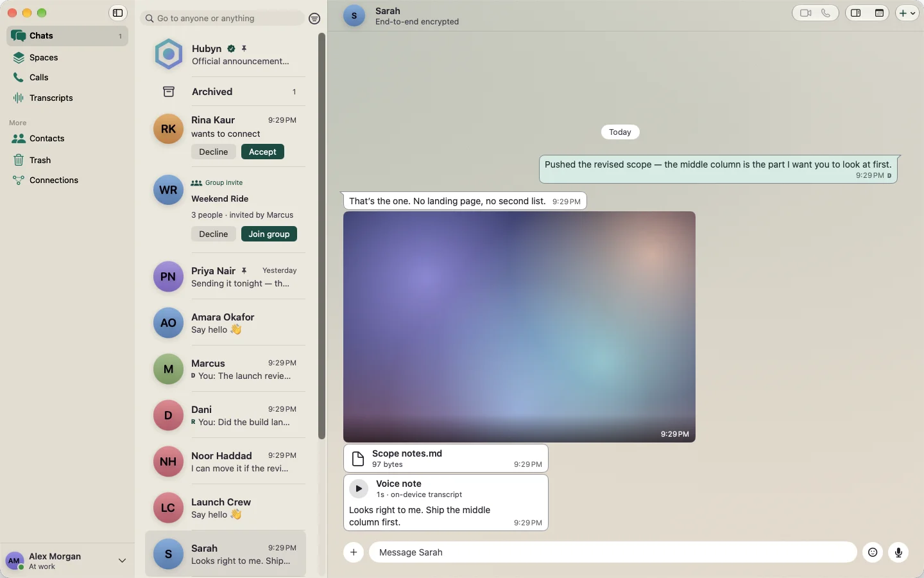Open Calls in the sidebar
This screenshot has height=578, width=924.
point(67,77)
